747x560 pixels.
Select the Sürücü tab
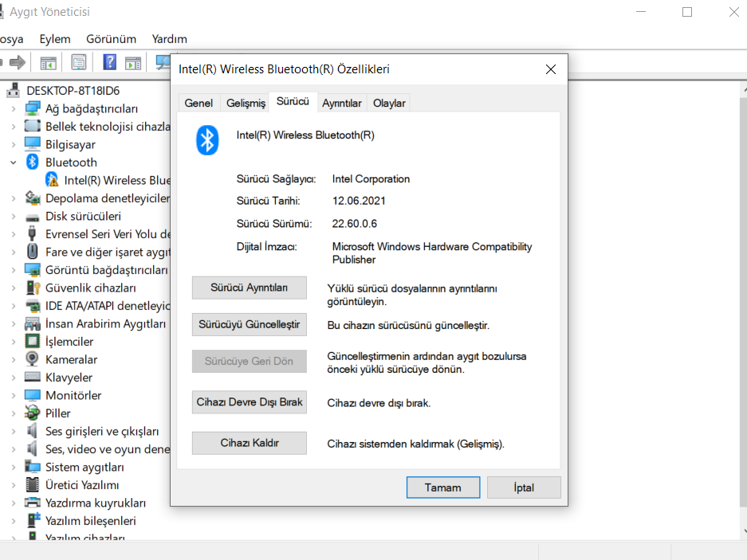point(293,101)
